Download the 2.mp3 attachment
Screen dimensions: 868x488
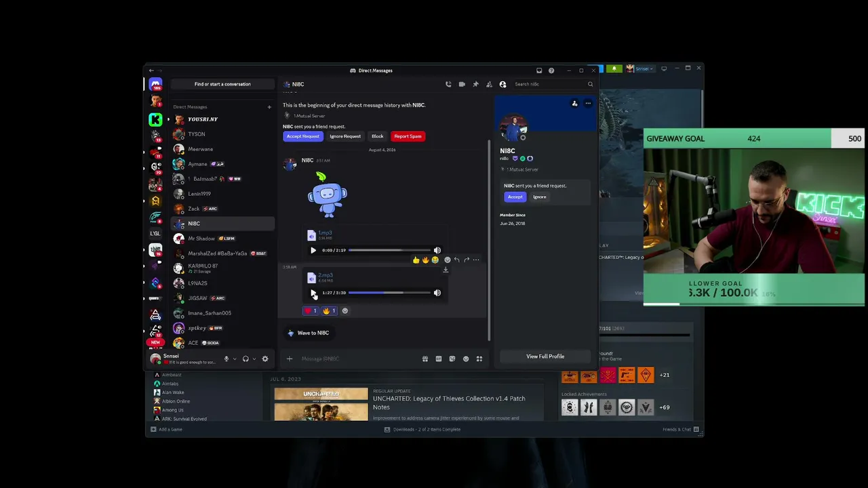pos(446,270)
